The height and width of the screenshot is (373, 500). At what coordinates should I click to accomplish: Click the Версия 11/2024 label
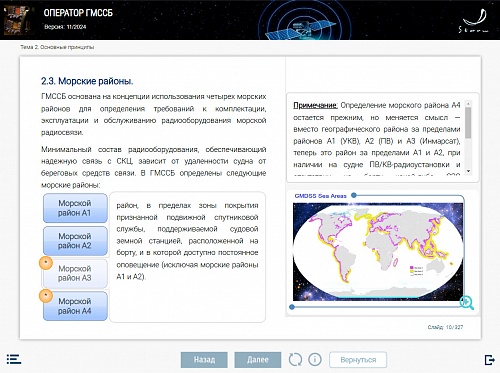pyautogui.click(x=65, y=27)
